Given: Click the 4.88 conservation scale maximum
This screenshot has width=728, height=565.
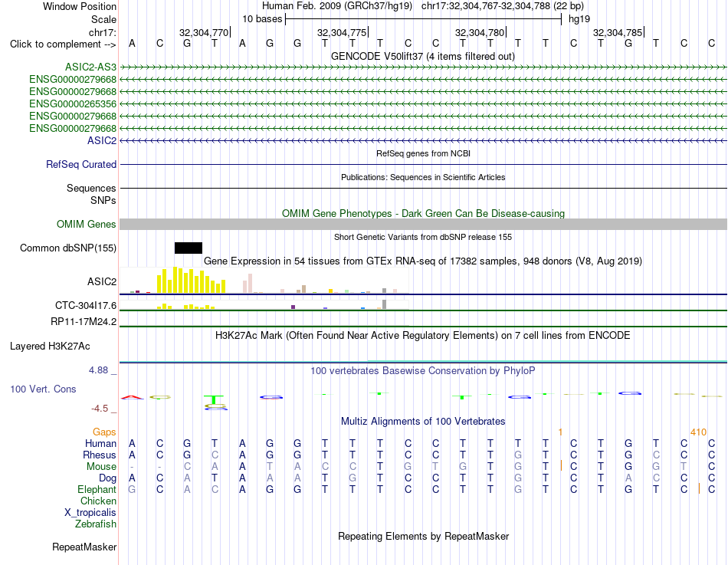Looking at the screenshot, I should point(98,370).
